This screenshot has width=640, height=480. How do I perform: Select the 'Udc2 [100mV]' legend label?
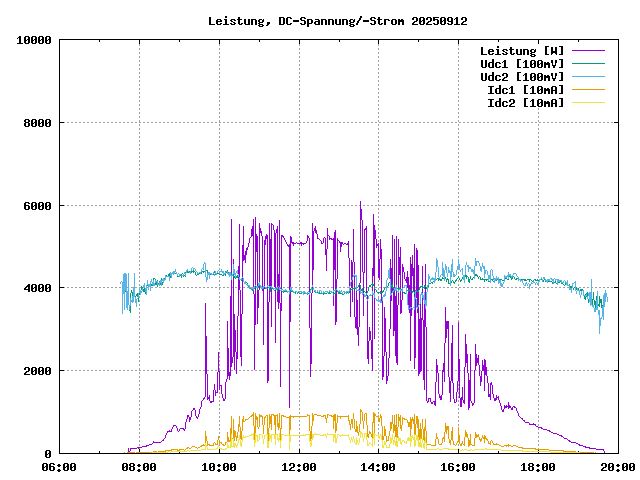pyautogui.click(x=521, y=77)
